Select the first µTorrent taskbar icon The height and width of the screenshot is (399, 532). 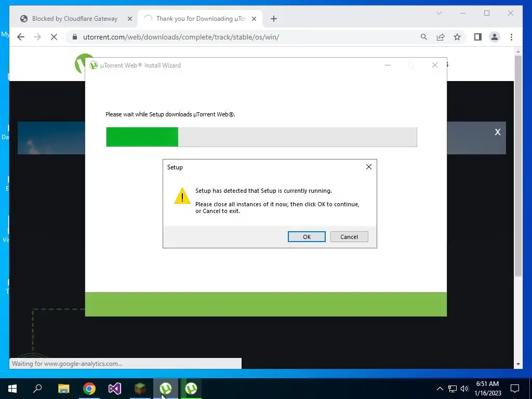click(166, 389)
